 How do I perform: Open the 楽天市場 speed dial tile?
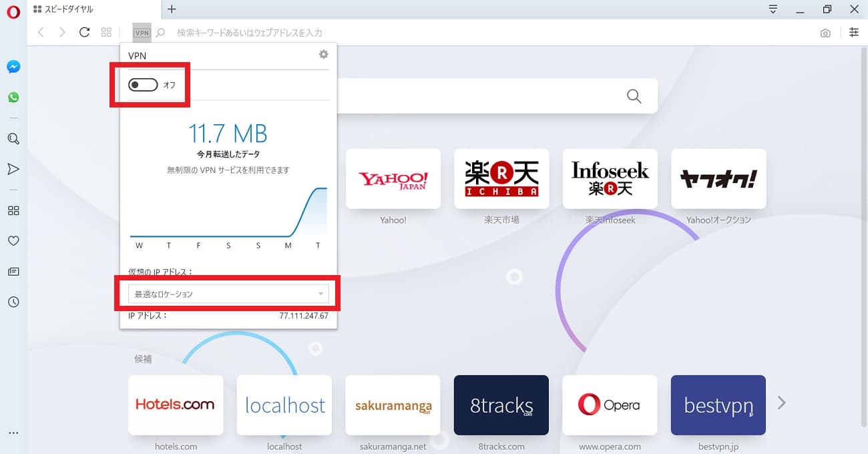pyautogui.click(x=501, y=178)
